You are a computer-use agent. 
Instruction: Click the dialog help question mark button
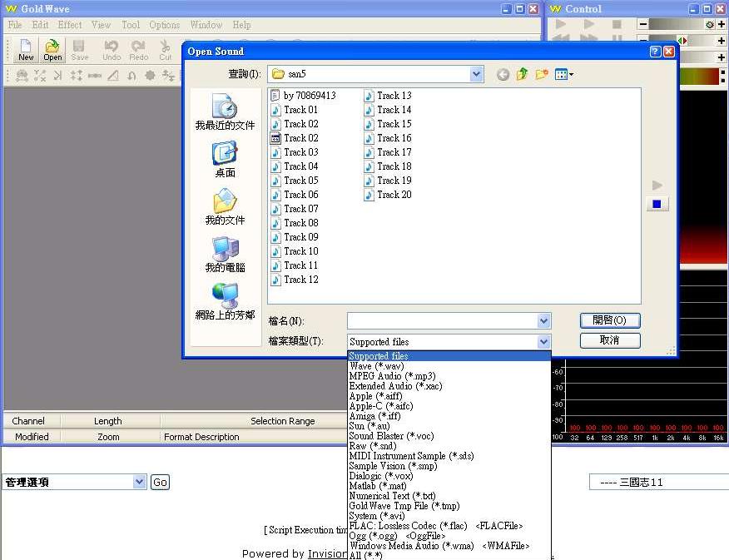click(x=655, y=52)
